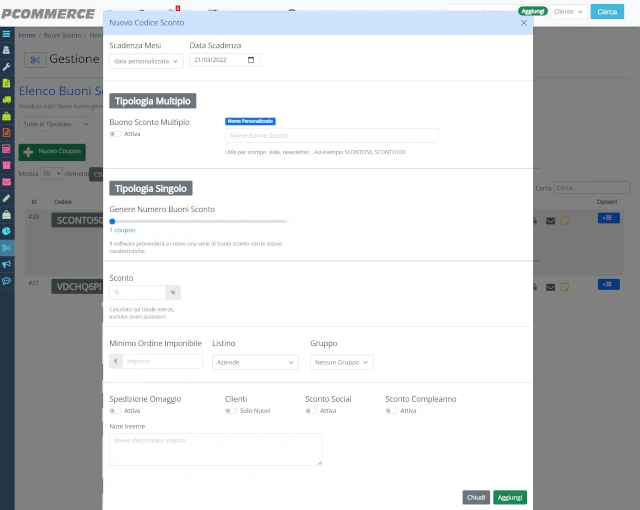Toggle Buono Sconto Multiplo Attiva switch
This screenshot has height=510, width=640.
(x=115, y=134)
